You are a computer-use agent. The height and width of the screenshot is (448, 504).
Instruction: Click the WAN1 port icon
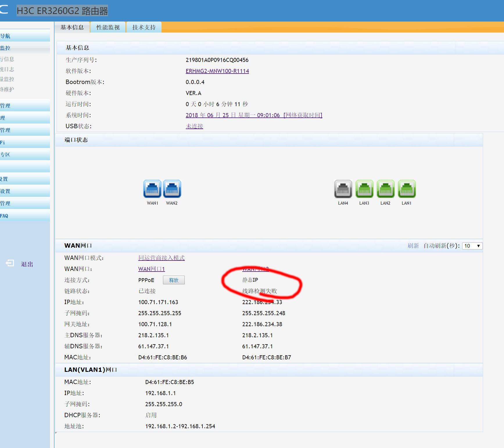point(152,189)
